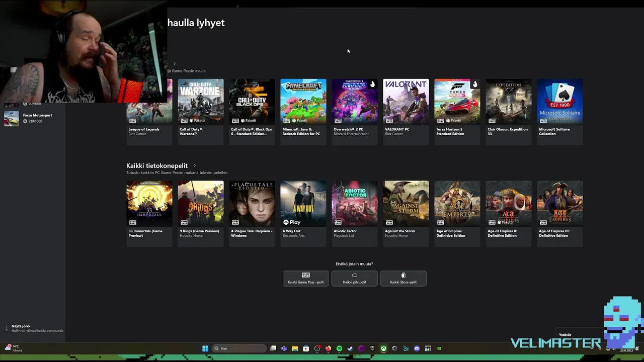Open Call of Duty: Black Ops 6 card
644x362 pixels.
coord(252,112)
